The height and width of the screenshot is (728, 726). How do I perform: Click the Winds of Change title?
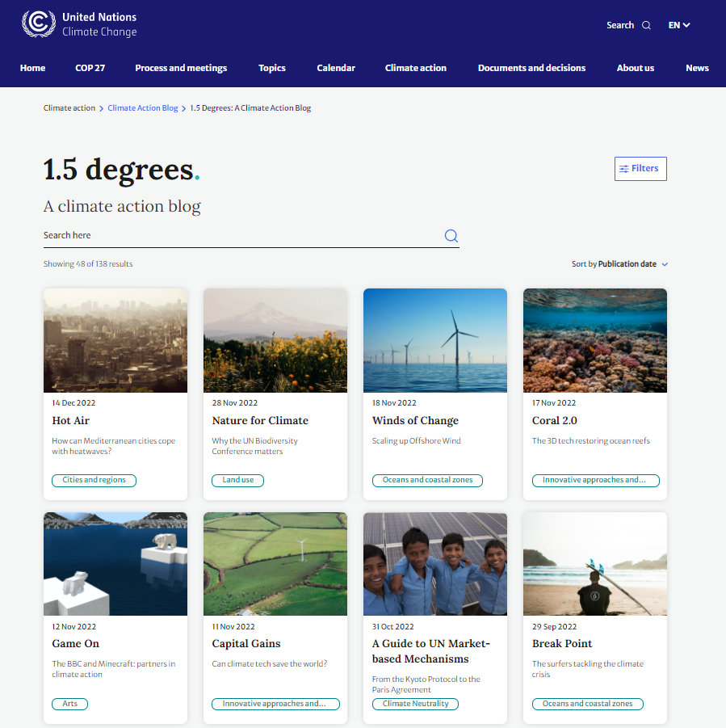pyautogui.click(x=415, y=420)
